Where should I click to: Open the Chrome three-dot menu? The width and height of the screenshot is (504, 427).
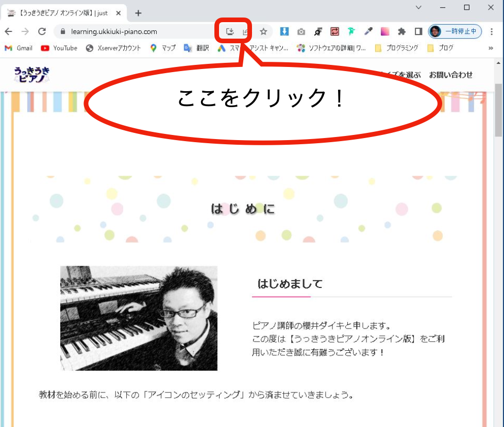pos(492,31)
